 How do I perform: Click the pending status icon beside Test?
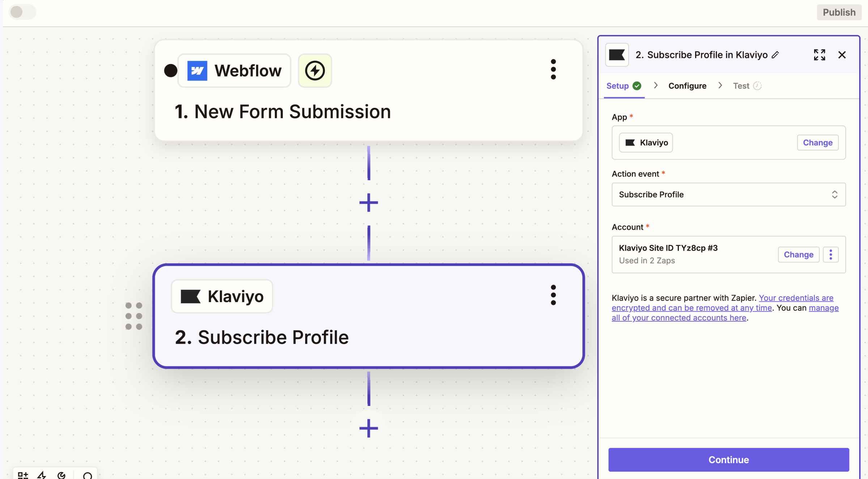[x=757, y=86]
